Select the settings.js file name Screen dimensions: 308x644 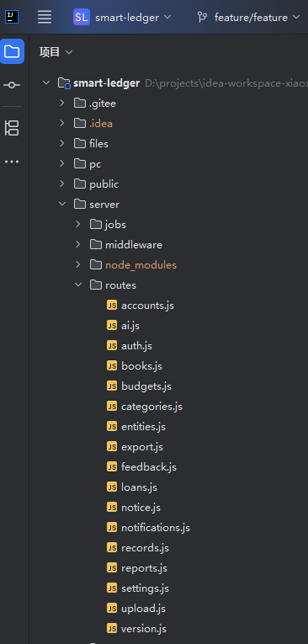point(145,588)
